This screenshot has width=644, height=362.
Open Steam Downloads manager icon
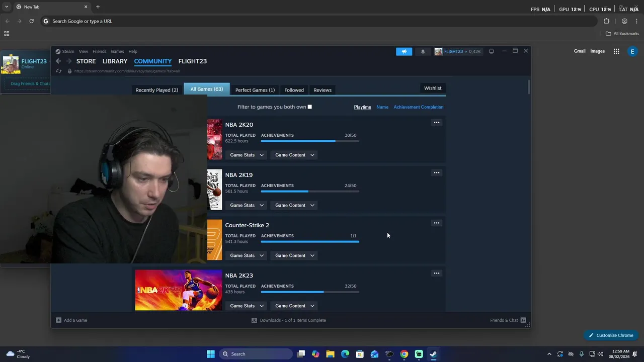coord(254,320)
